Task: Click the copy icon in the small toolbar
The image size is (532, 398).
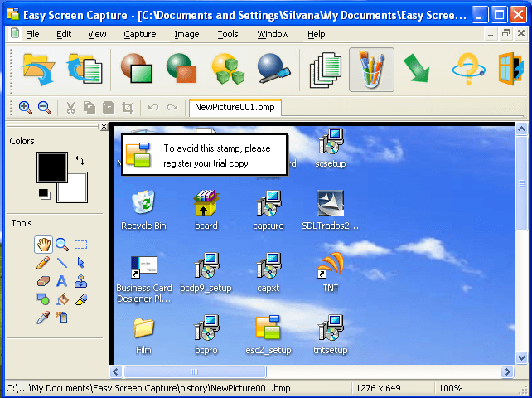Action: [89, 108]
